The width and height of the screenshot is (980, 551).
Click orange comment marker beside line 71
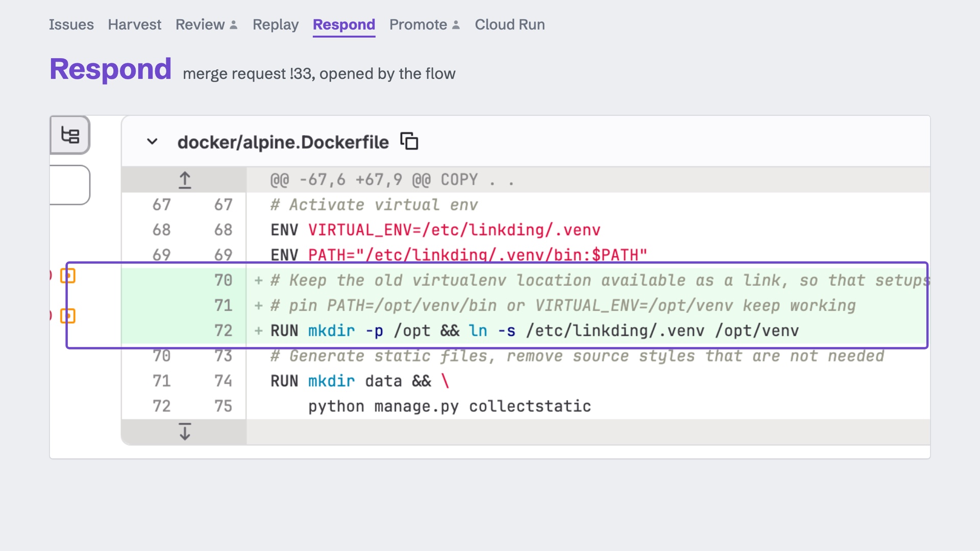[x=68, y=316]
